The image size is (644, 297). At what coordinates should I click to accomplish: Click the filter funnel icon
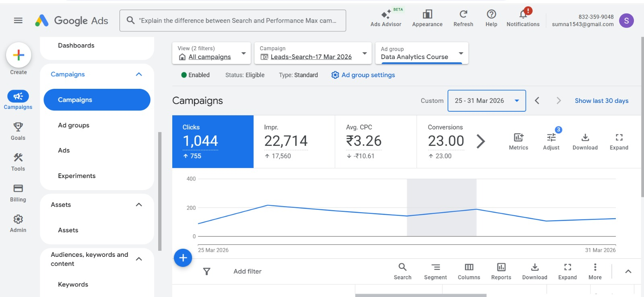pyautogui.click(x=206, y=272)
